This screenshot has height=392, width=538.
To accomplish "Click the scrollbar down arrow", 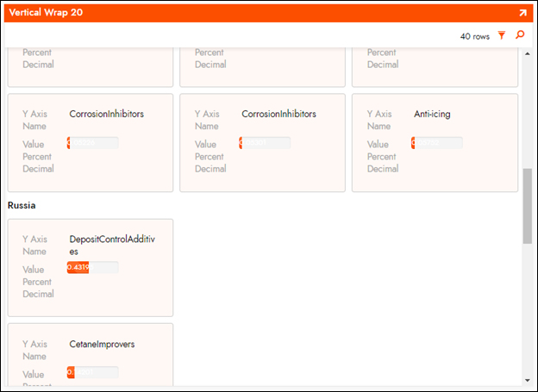I will [527, 379].
